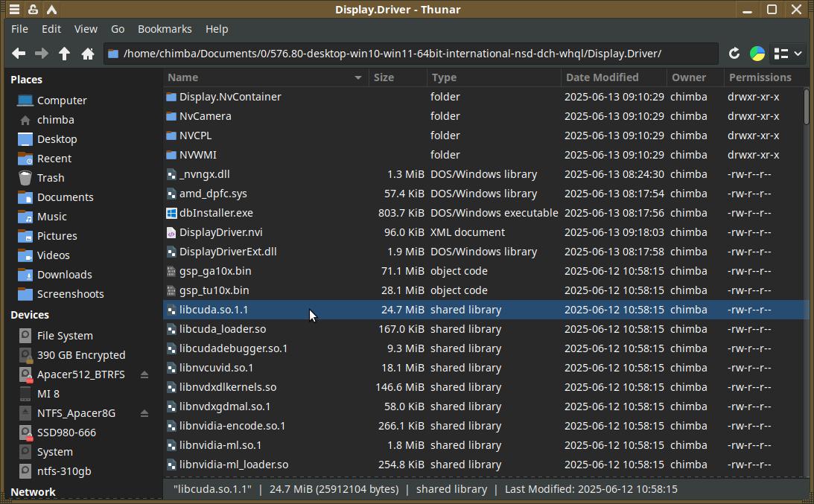Open the view mode dropdown in toolbar

788,54
